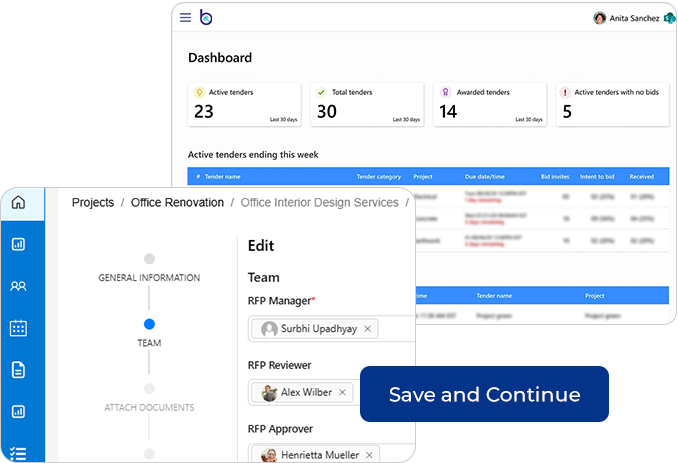Click the Save and Continue button

pos(484,394)
